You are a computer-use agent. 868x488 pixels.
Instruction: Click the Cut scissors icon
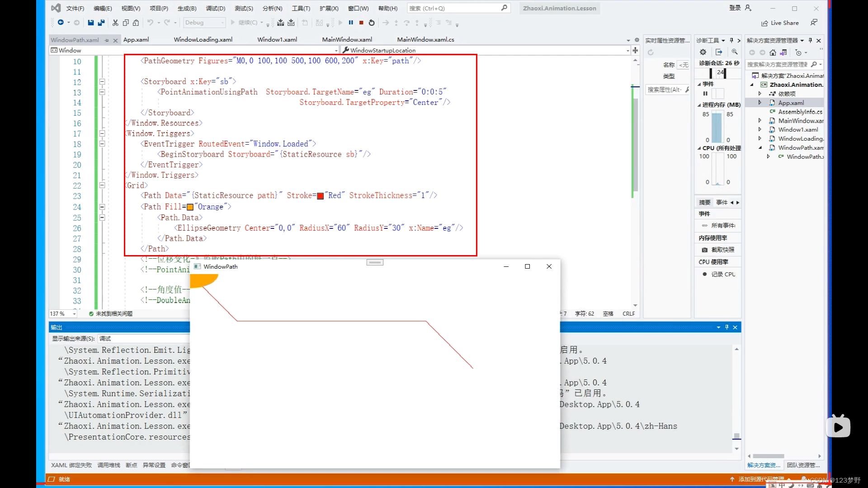[115, 23]
